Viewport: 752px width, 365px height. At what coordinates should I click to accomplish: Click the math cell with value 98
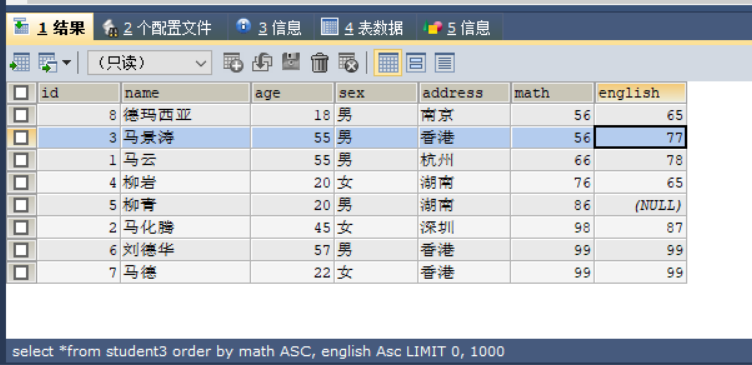pos(552,228)
